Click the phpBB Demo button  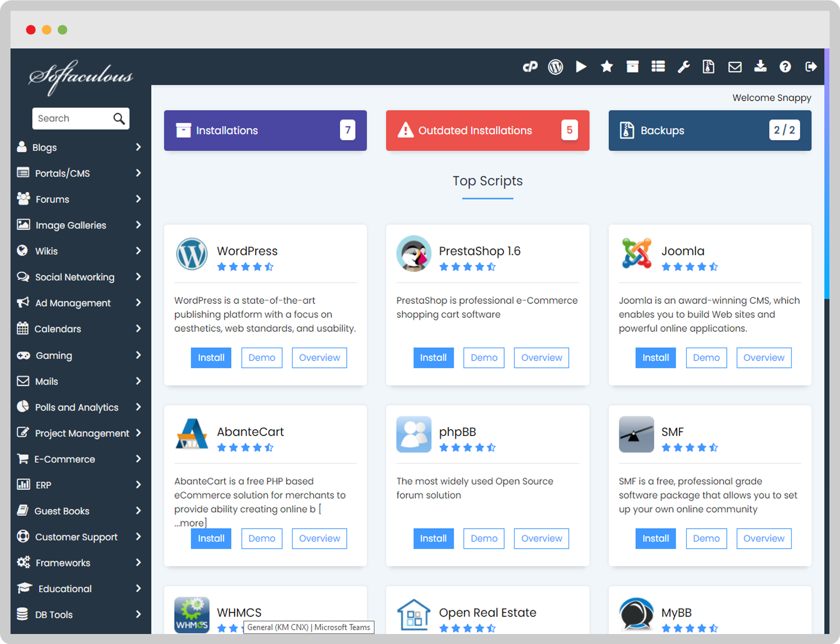484,538
